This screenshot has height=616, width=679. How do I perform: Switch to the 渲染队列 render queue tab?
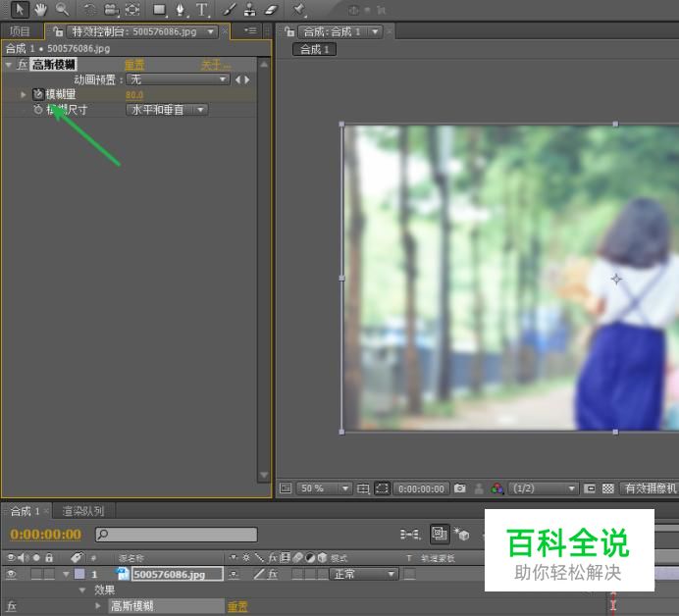(x=83, y=511)
